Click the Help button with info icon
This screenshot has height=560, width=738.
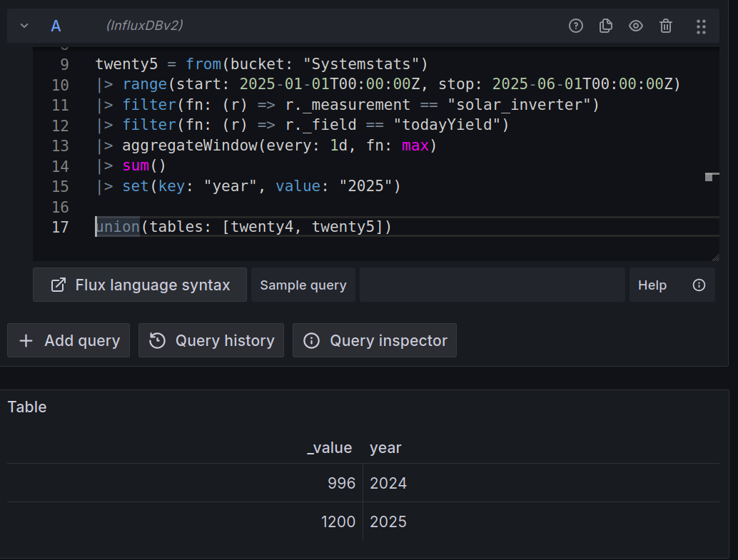coord(672,285)
